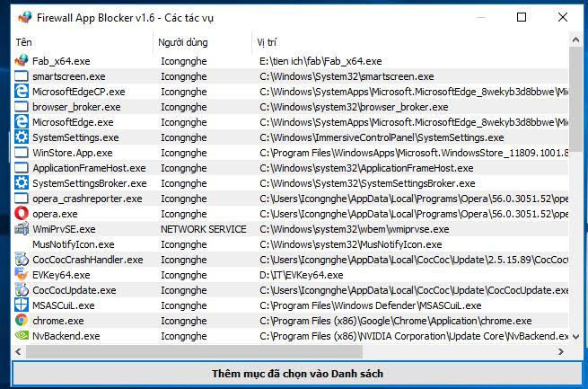Click path 'C:\Windows\system32\ApplicationFrameHost.exe'
Image resolution: width=588 pixels, height=389 pixels.
tap(366, 168)
